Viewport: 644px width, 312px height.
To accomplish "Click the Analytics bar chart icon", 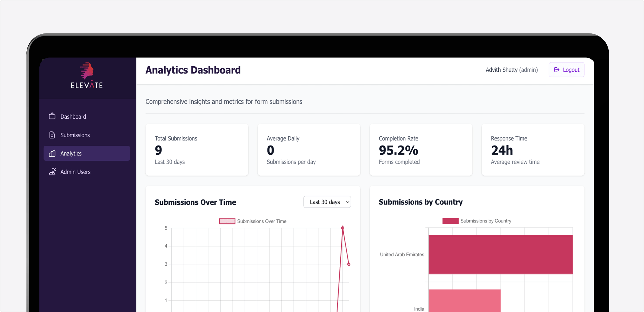I will pyautogui.click(x=52, y=153).
